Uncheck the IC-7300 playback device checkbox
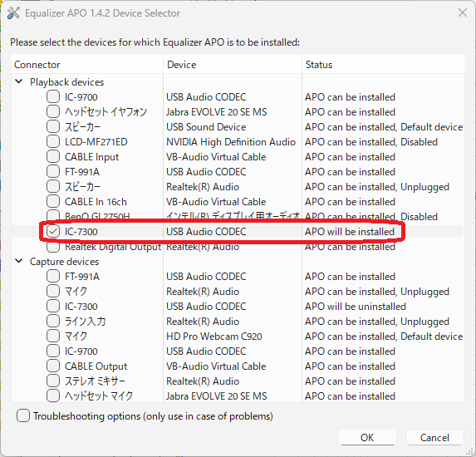 (x=53, y=231)
